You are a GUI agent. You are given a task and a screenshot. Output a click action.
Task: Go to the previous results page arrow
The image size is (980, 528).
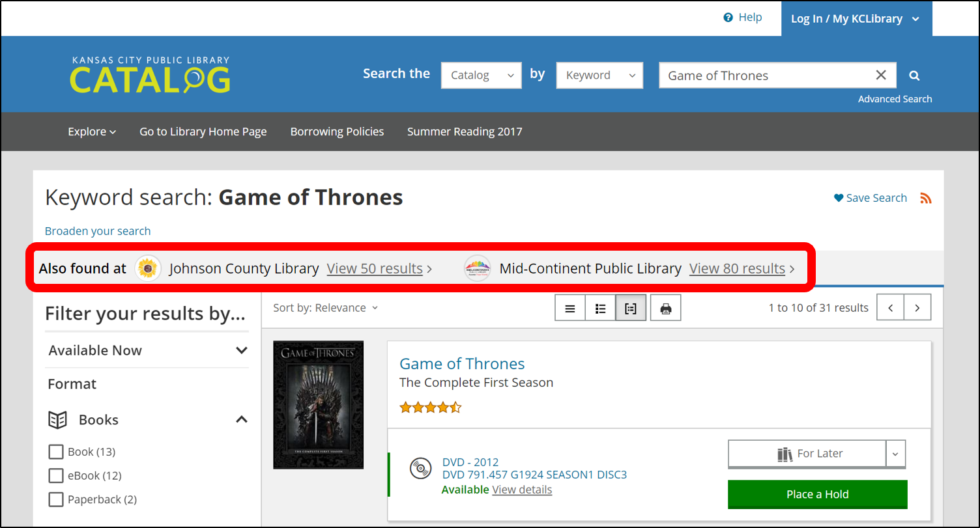coord(891,308)
